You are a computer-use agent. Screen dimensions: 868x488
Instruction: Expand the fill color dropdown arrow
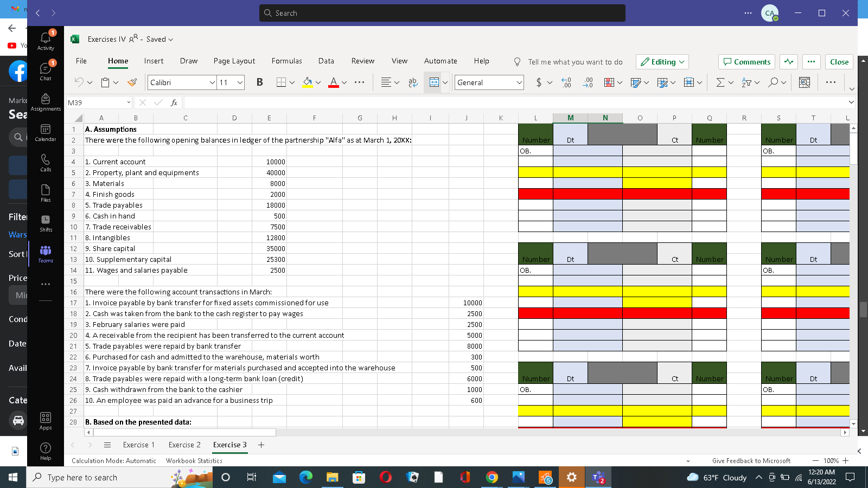coord(318,82)
